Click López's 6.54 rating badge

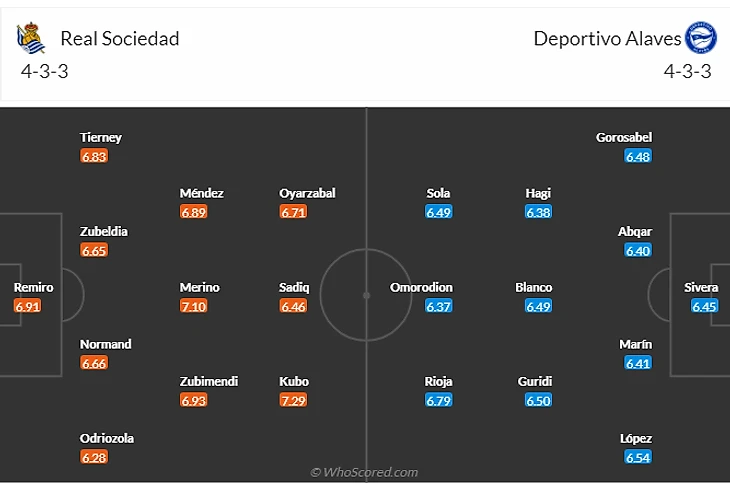(x=638, y=457)
